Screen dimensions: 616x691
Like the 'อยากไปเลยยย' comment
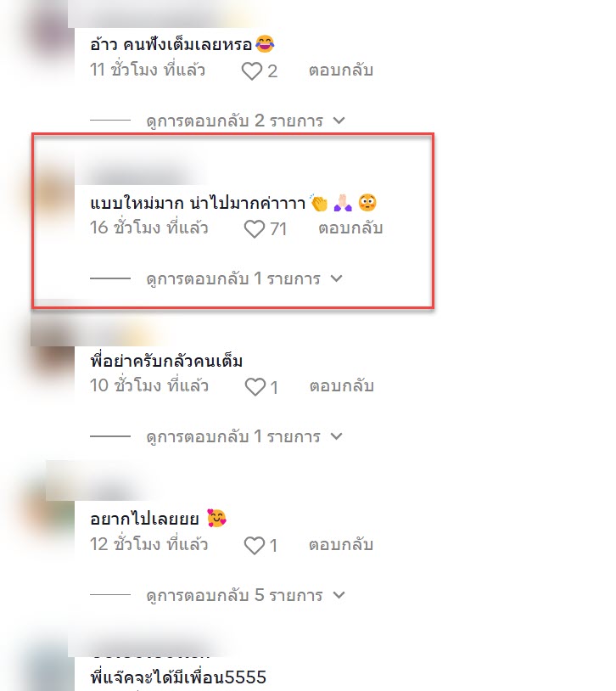click(255, 546)
